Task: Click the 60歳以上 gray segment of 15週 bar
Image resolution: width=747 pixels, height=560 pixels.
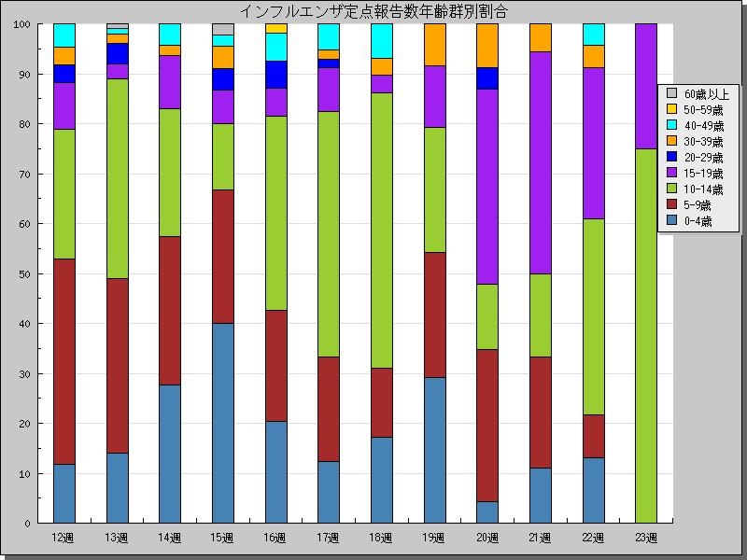Action: point(223,29)
